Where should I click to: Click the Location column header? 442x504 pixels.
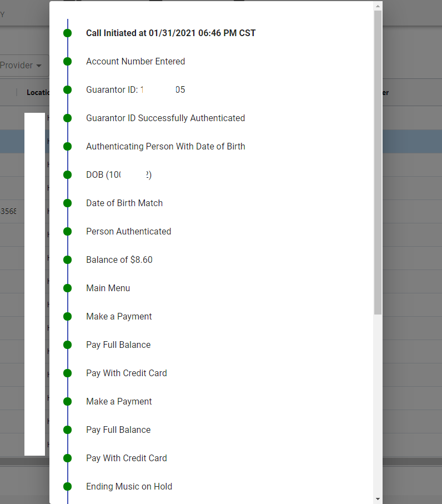38,93
